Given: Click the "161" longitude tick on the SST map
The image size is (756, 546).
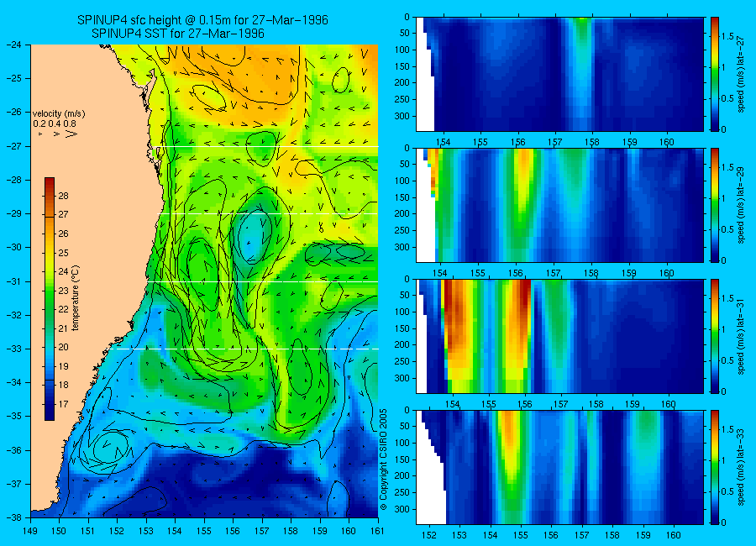Looking at the screenshot, I should tap(377, 531).
